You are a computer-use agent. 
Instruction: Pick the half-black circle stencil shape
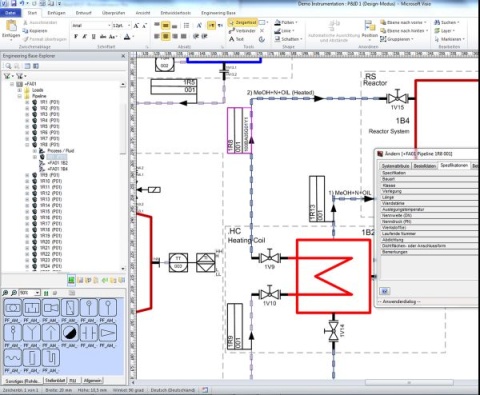(x=70, y=332)
